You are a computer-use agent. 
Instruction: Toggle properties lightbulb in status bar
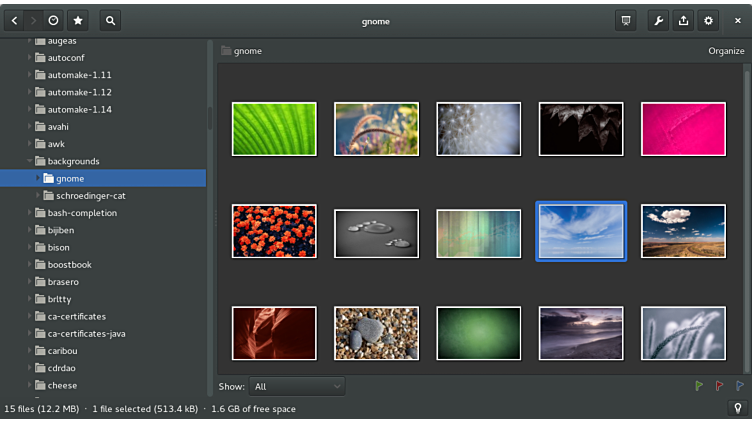(x=738, y=408)
